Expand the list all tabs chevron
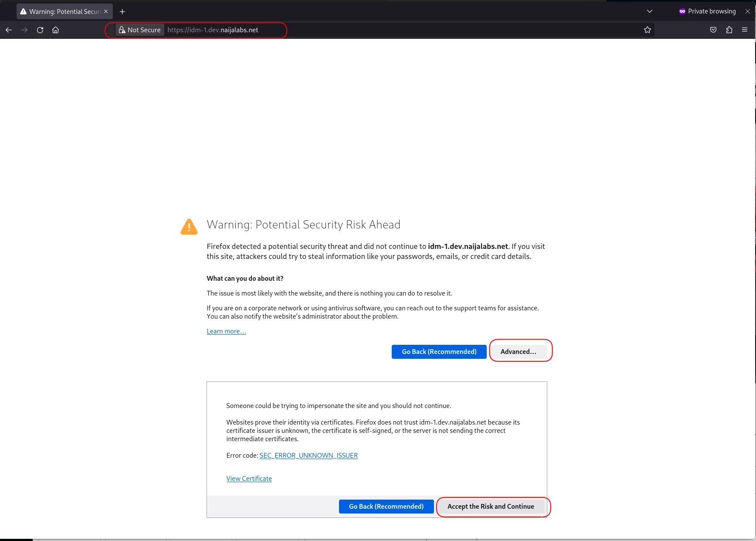The image size is (756, 541). [x=650, y=11]
